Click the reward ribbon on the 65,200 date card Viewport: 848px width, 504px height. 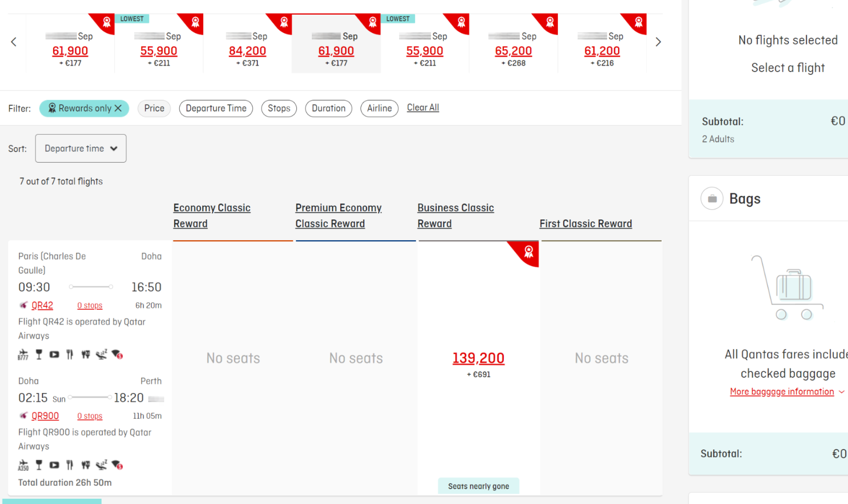550,22
